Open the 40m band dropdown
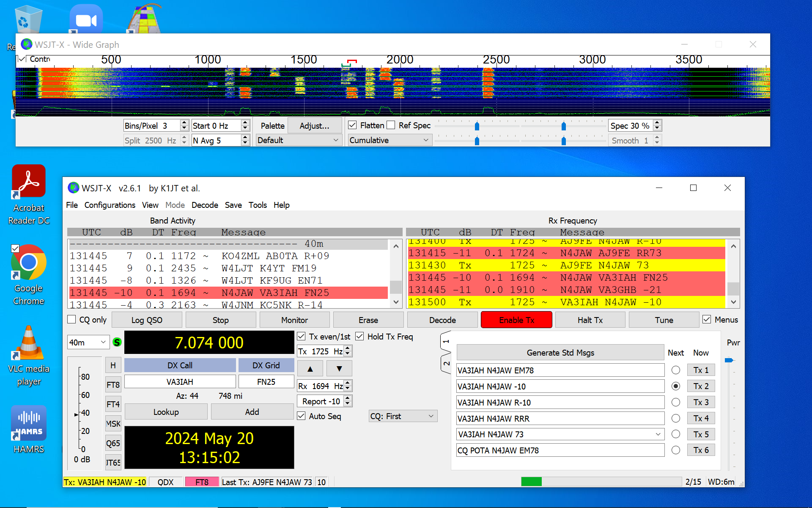Screen dimensions: 812x508 point(88,342)
